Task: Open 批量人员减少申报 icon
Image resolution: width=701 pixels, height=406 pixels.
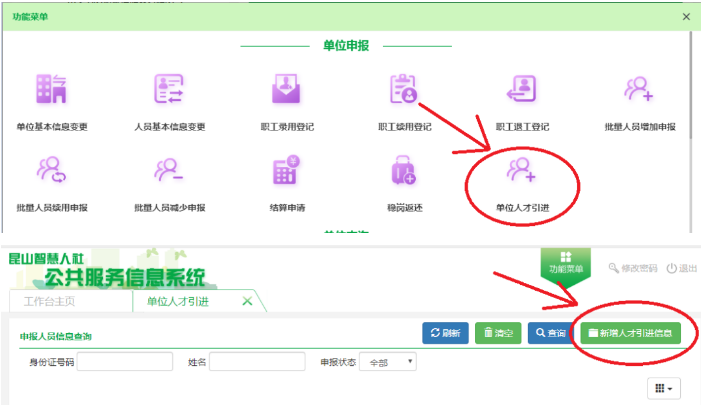Action: [169, 169]
